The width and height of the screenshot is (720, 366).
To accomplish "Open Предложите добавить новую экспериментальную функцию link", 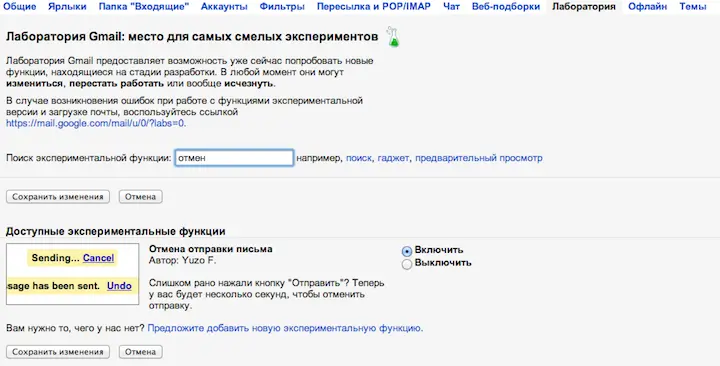I will 285,328.
